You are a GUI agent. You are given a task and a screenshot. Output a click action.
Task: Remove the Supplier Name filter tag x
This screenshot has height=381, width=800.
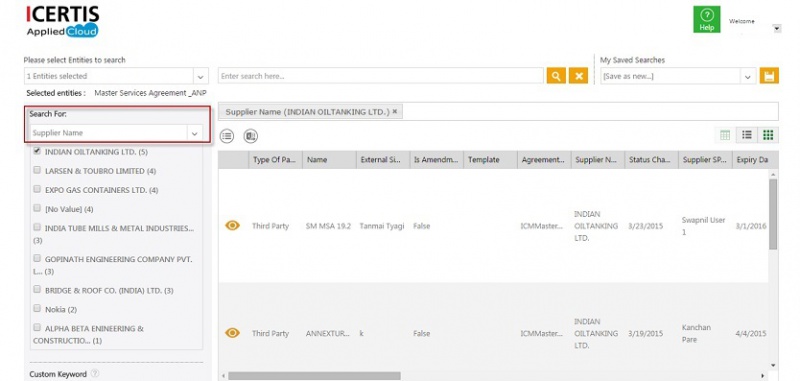tap(394, 111)
